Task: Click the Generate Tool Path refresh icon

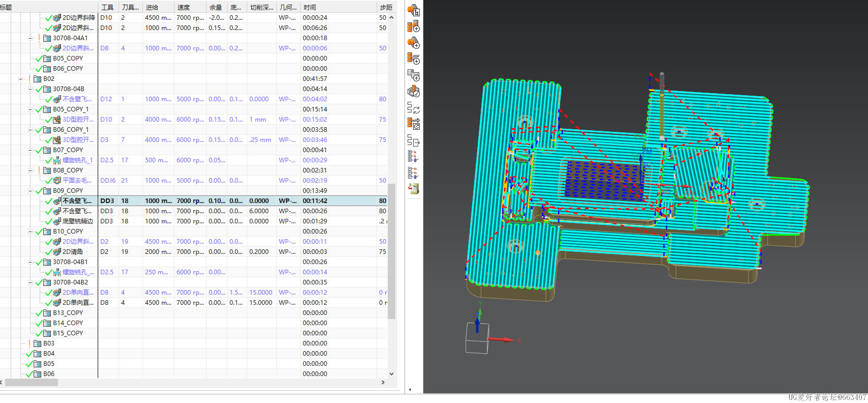Action: [x=414, y=108]
